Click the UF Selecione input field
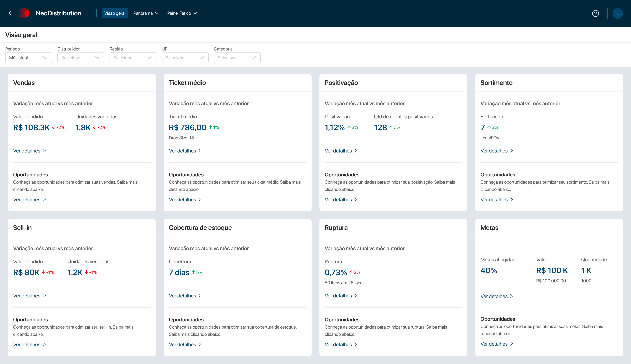 (185, 58)
